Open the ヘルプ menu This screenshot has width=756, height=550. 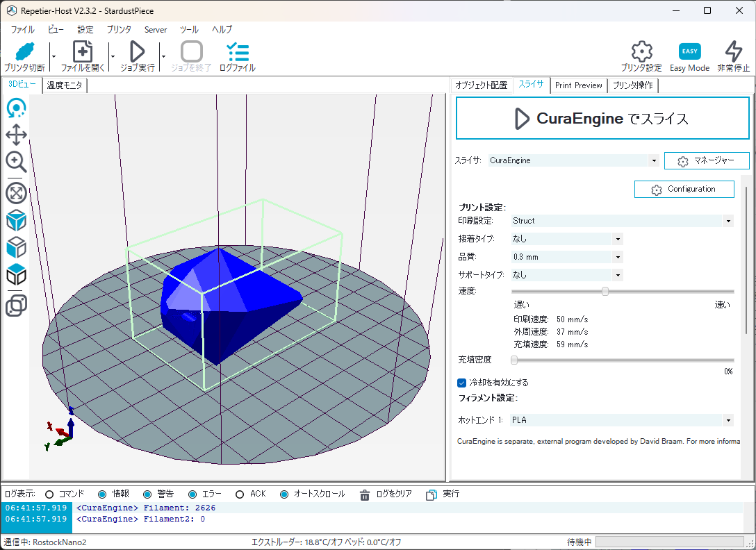click(222, 29)
